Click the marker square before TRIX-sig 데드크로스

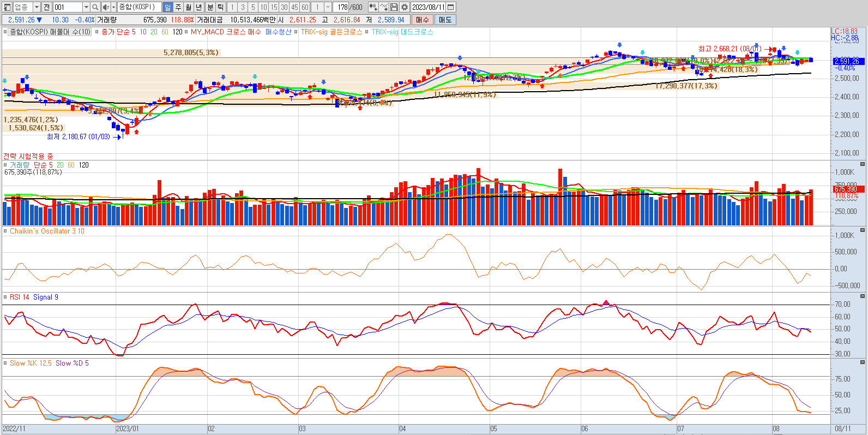pyautogui.click(x=367, y=32)
